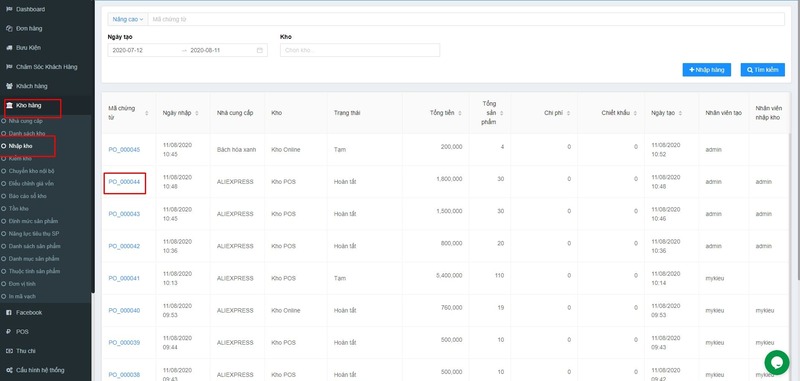Click the Hoàn tất status in PO_000044 row
This screenshot has width=800, height=381.
[344, 182]
